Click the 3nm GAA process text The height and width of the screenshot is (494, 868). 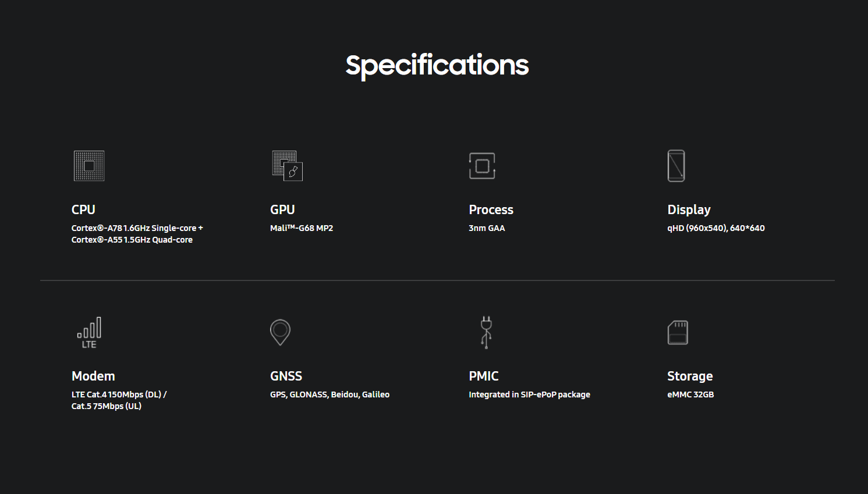click(x=487, y=228)
